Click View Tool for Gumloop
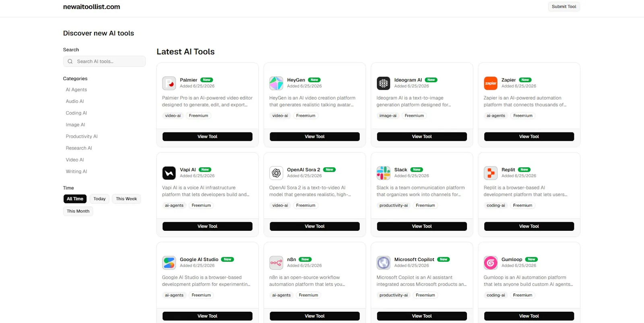Screen dimensions: 644x323 click(x=529, y=316)
